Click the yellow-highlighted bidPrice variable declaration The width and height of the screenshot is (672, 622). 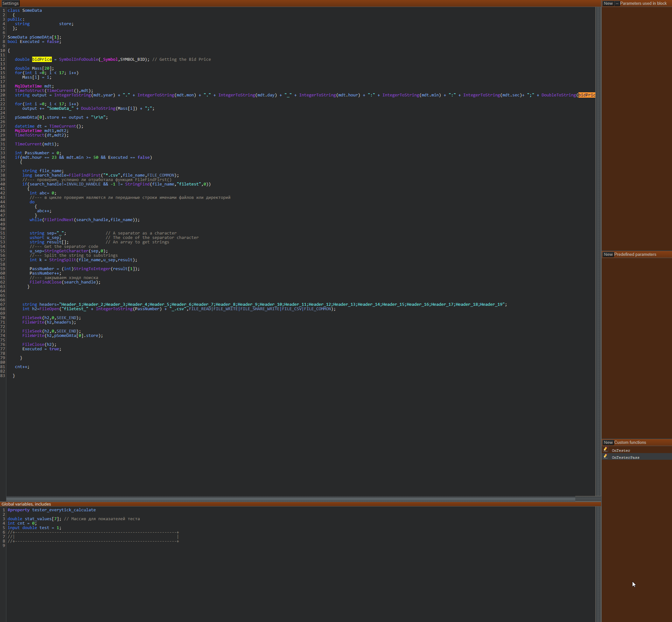click(x=42, y=59)
